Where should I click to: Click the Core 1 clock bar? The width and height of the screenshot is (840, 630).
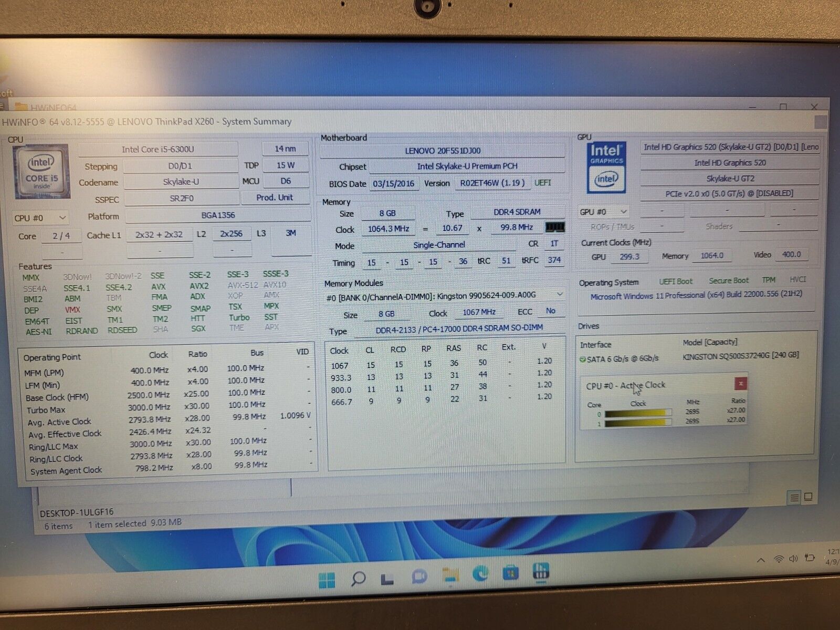pos(638,422)
